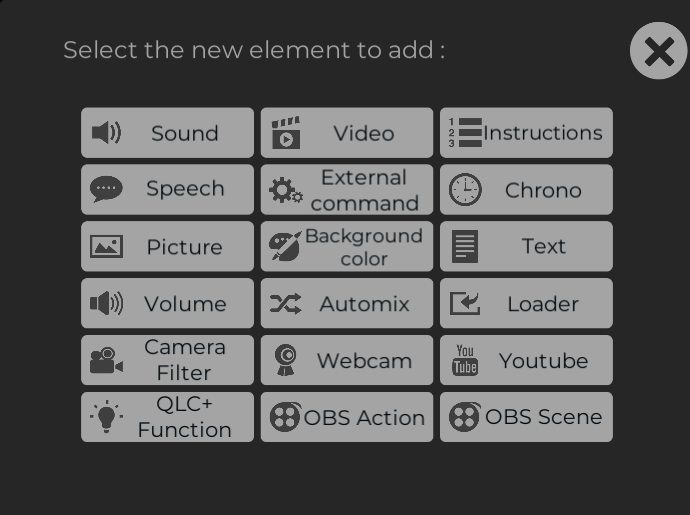The height and width of the screenshot is (515, 690).
Task: Click the light bulb QLC+ icon
Action: tap(106, 416)
